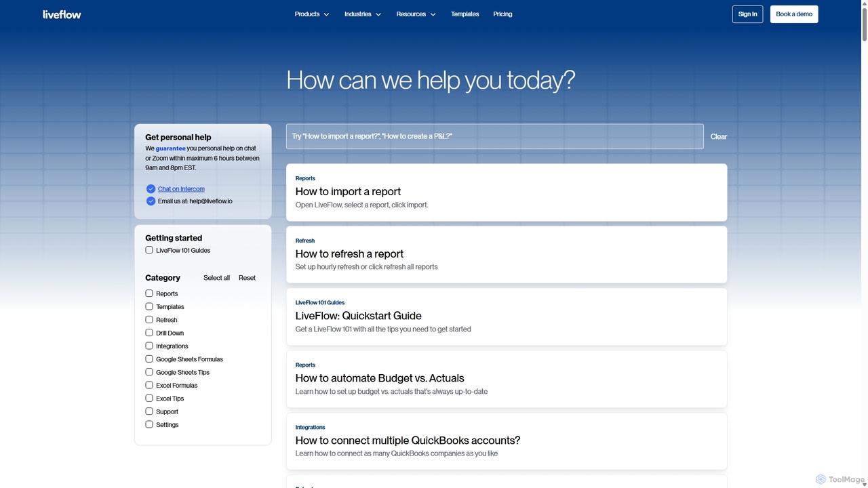Select the Drill Down checkbox
The width and height of the screenshot is (868, 488).
(x=149, y=333)
